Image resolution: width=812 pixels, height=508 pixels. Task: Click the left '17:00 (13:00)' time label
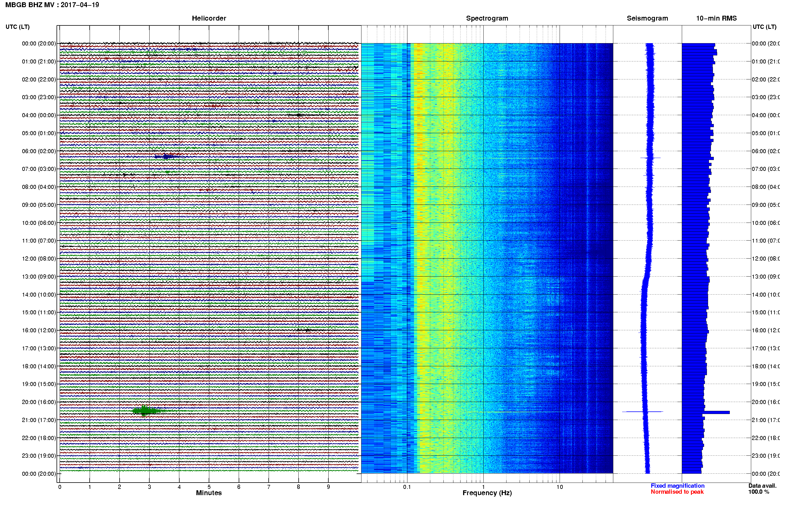point(39,348)
